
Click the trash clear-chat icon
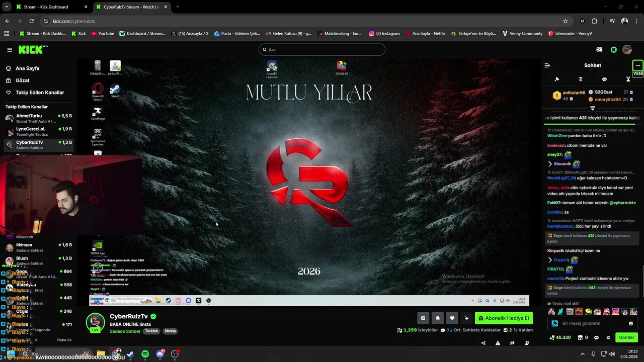(581, 79)
